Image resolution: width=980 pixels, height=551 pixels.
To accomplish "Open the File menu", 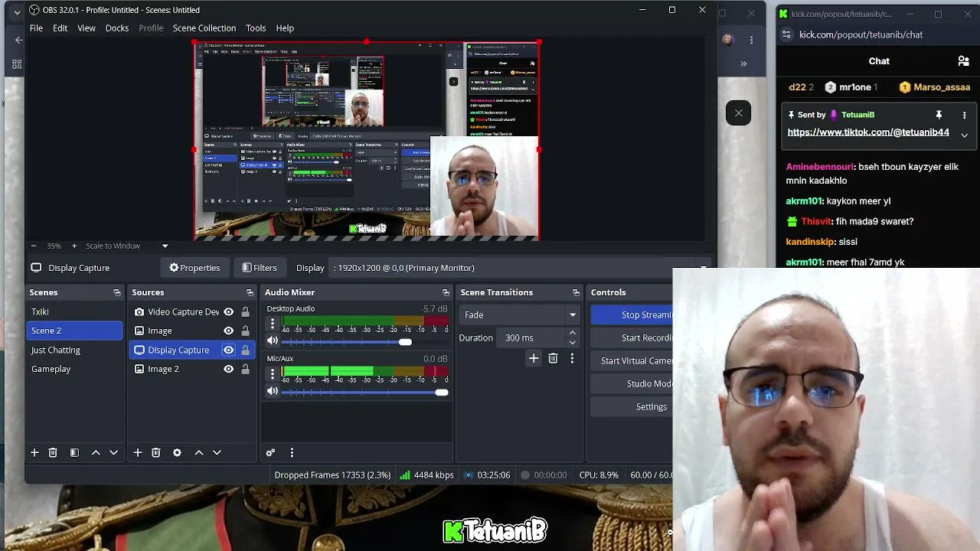I will [x=36, y=28].
